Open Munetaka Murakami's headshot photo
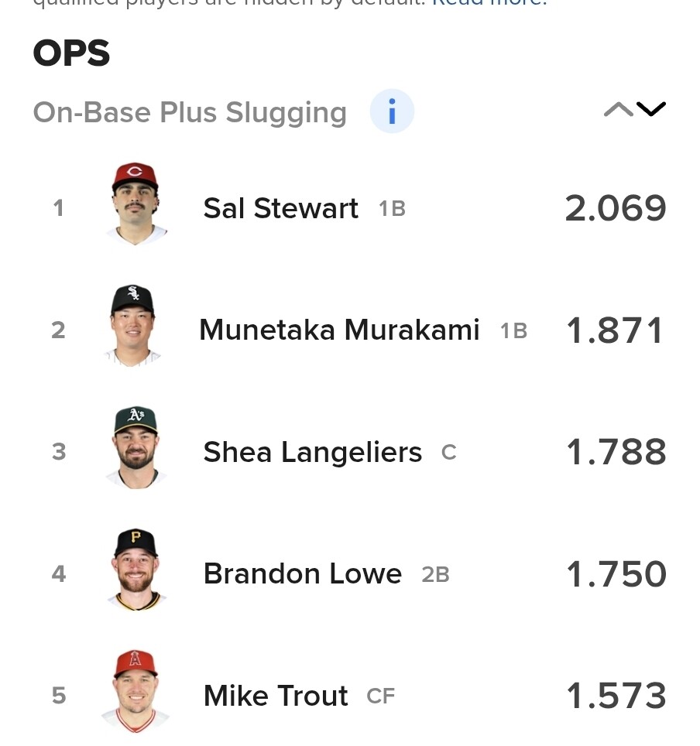Screen dimensions: 700x746 click(133, 326)
